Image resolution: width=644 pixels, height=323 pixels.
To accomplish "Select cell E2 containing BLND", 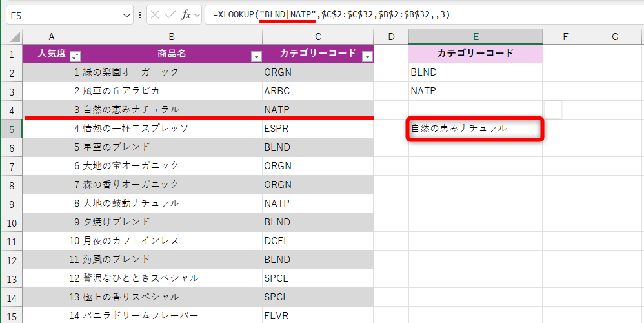I will click(x=476, y=72).
